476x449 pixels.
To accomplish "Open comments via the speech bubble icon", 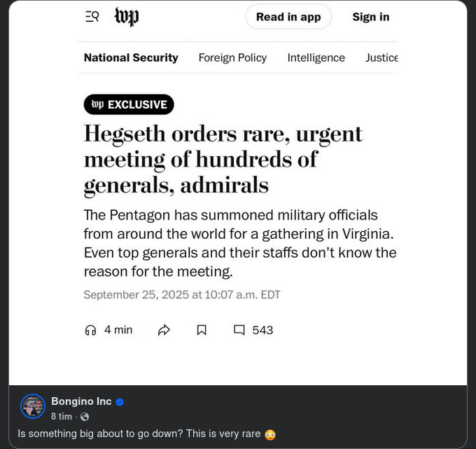I will point(239,330).
